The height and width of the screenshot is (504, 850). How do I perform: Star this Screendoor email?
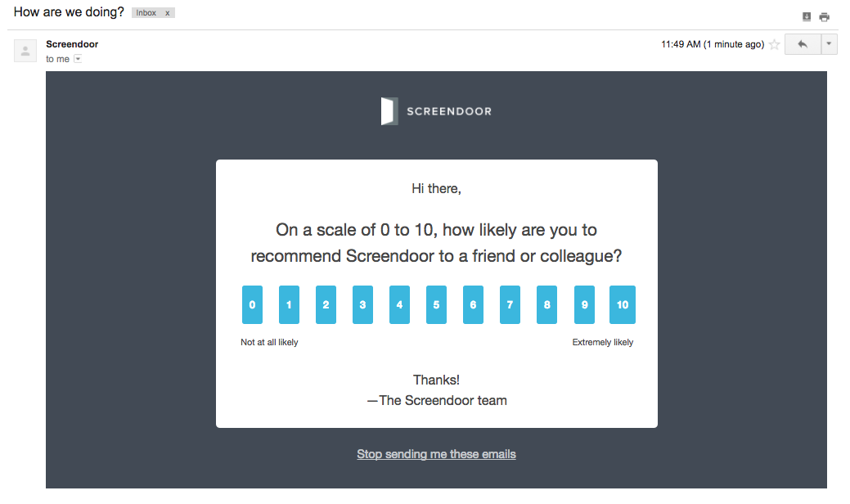tap(774, 45)
